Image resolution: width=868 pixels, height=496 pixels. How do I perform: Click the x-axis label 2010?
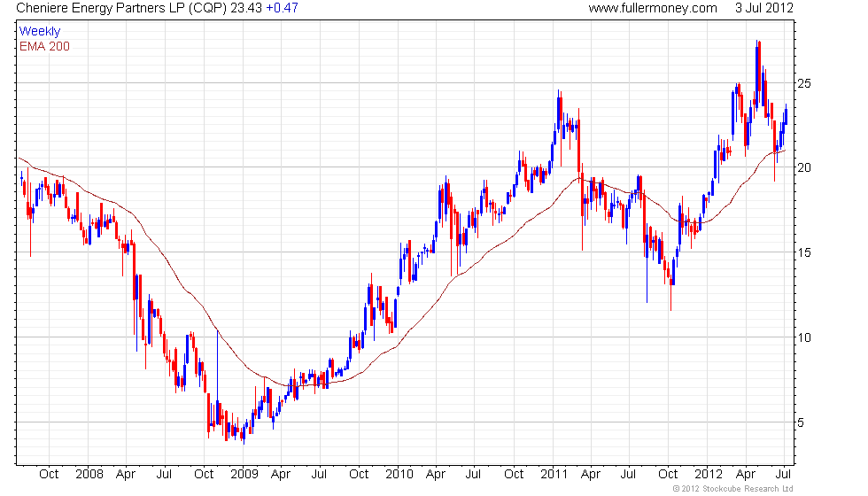(x=399, y=475)
